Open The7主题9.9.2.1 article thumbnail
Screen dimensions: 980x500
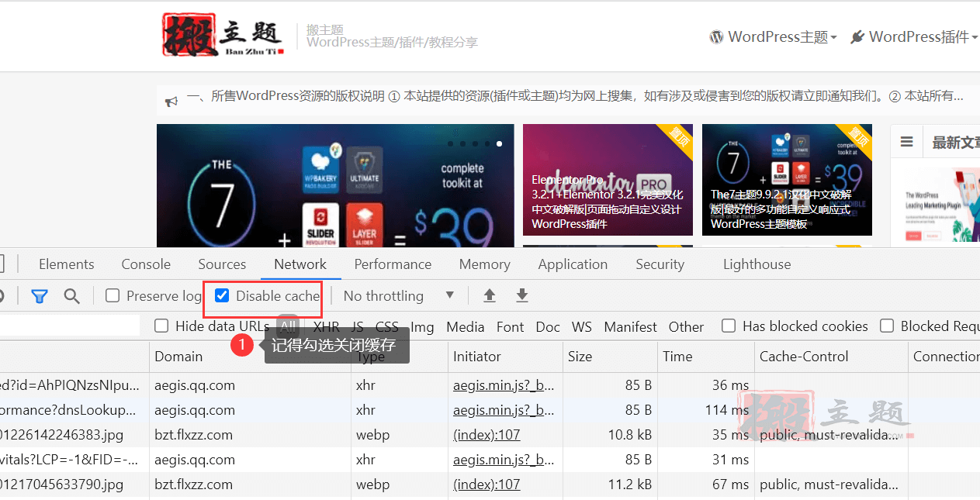787,180
